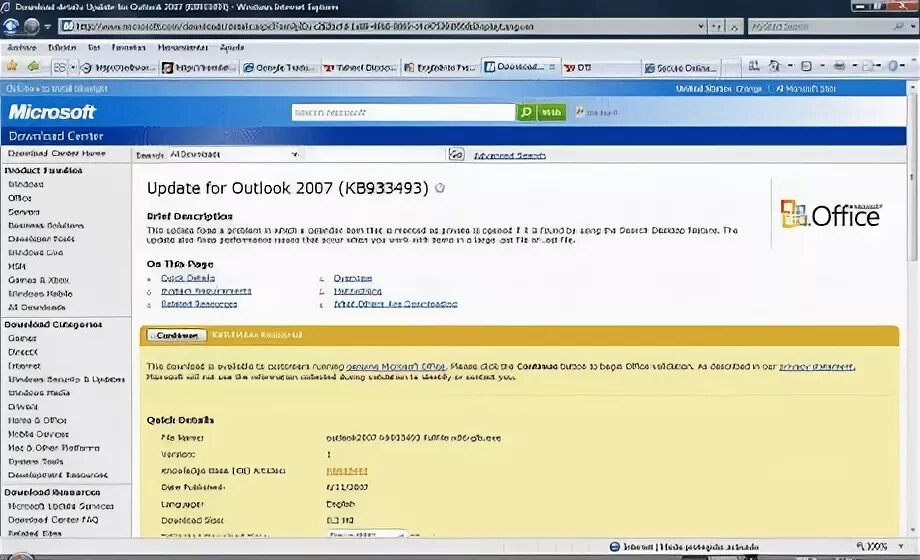Click the Stop loading X icon
This screenshot has height=560, width=920.
[733, 26]
